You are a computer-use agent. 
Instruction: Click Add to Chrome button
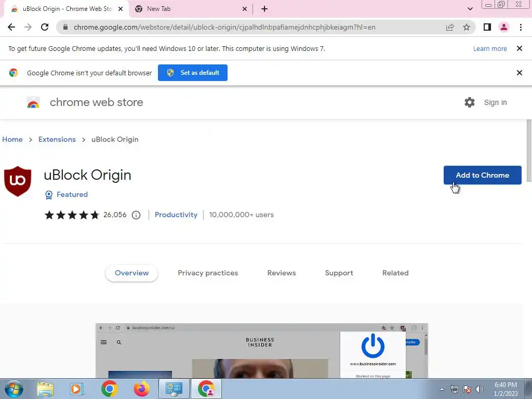(x=483, y=175)
